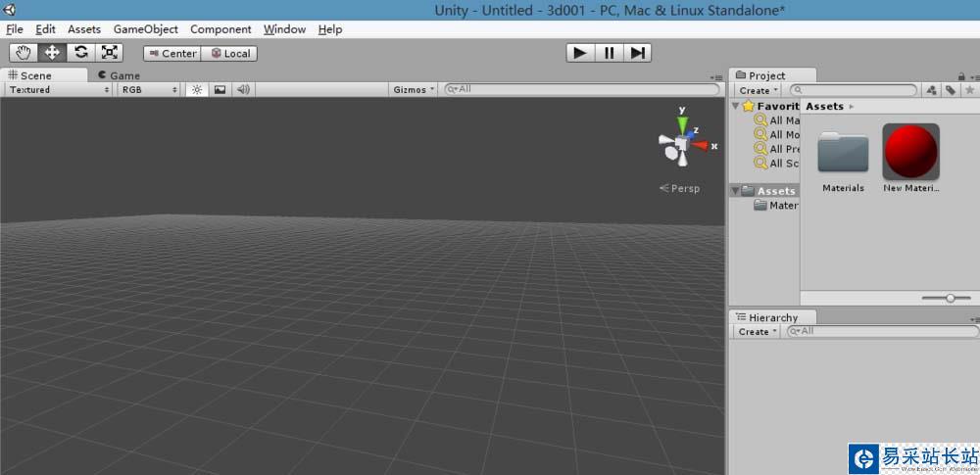The width and height of the screenshot is (980, 475).
Task: Open the Materials folder thumbnail
Action: 843,152
